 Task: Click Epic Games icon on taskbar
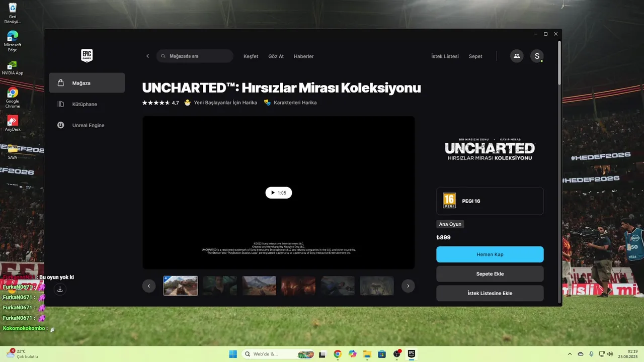pos(412,354)
